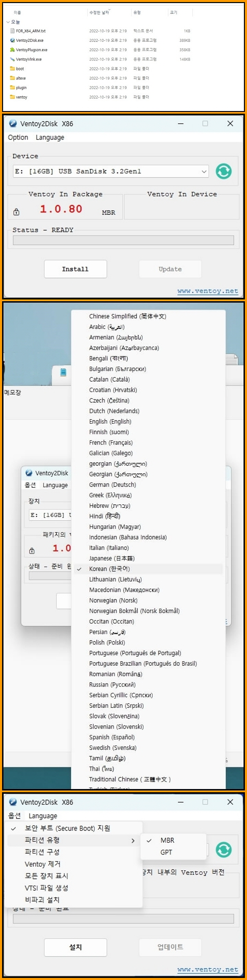The height and width of the screenshot is (980, 247).
Task: Click device field E: [16GB] in small Korean window
Action: (50, 515)
